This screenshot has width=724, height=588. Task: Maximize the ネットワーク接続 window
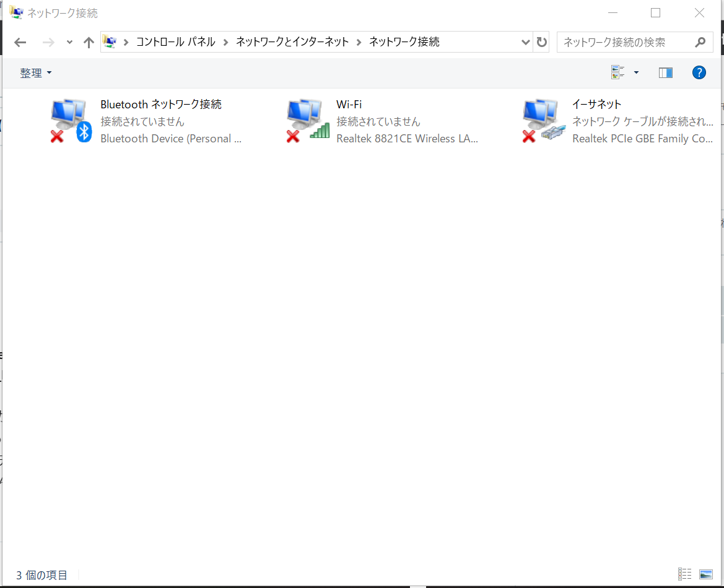[x=655, y=13]
